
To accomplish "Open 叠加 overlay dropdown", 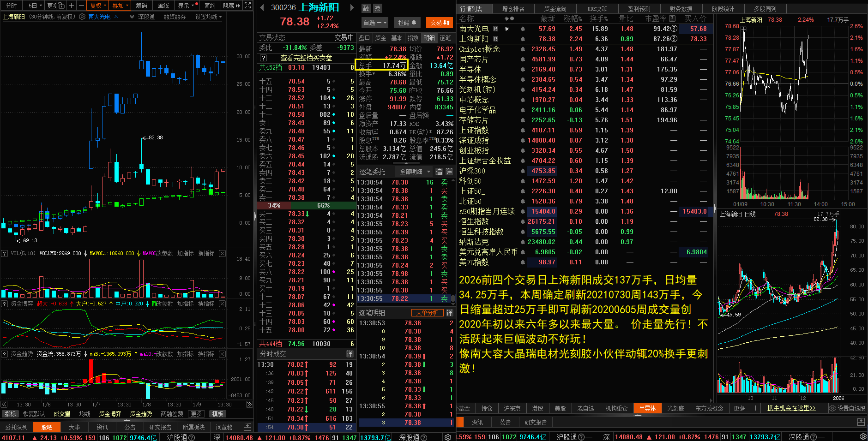I will 120,6.
